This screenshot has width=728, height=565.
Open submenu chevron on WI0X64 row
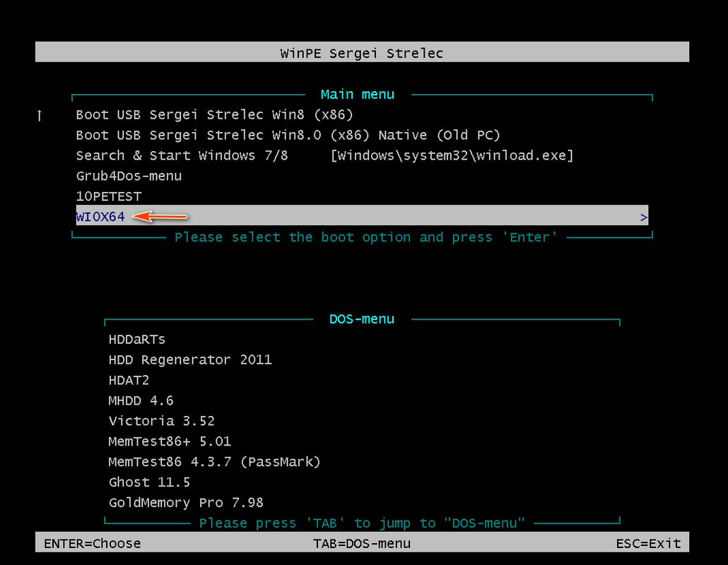pos(643,217)
